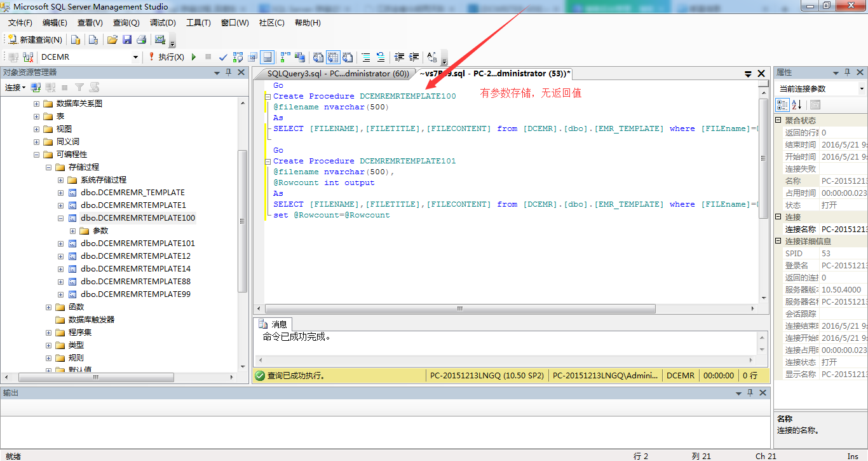Select the results to text icon
Viewport: 868px width, 461px height.
coord(318,57)
